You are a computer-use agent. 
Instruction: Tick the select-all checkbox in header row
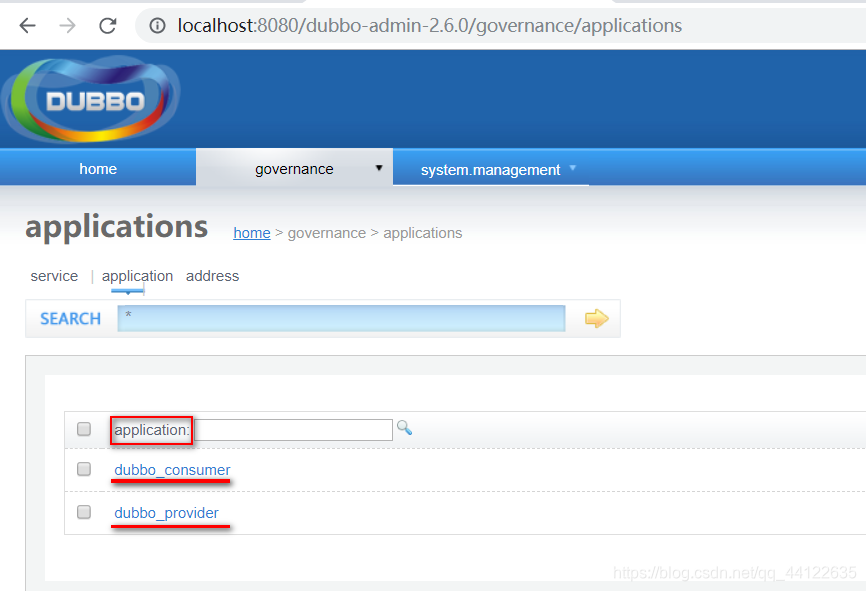pos(84,429)
